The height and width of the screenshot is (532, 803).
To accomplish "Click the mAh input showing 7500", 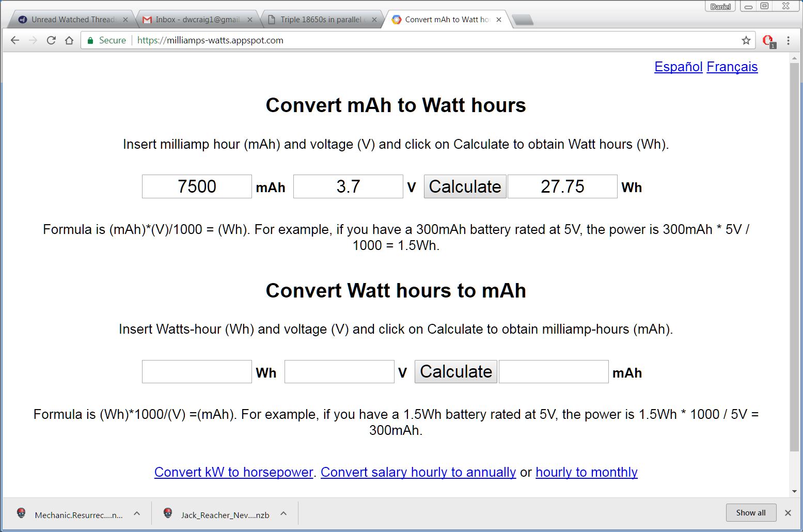I will 197,186.
